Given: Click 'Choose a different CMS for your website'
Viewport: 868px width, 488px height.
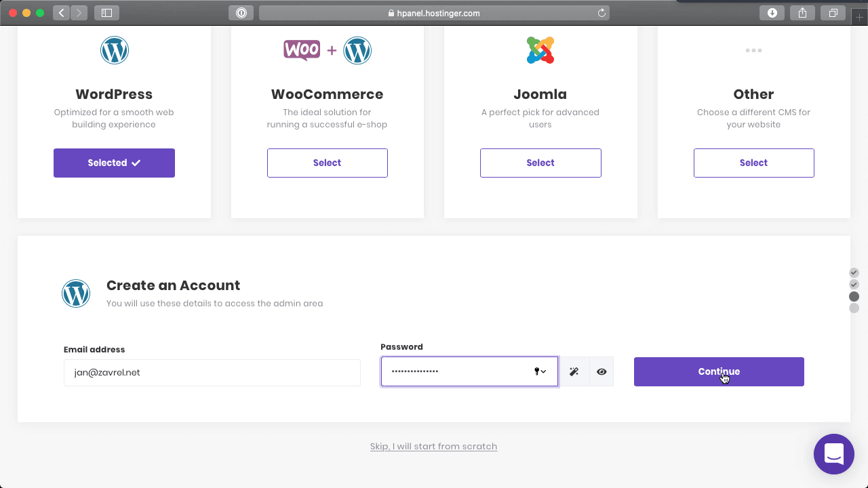Looking at the screenshot, I should (753, 119).
